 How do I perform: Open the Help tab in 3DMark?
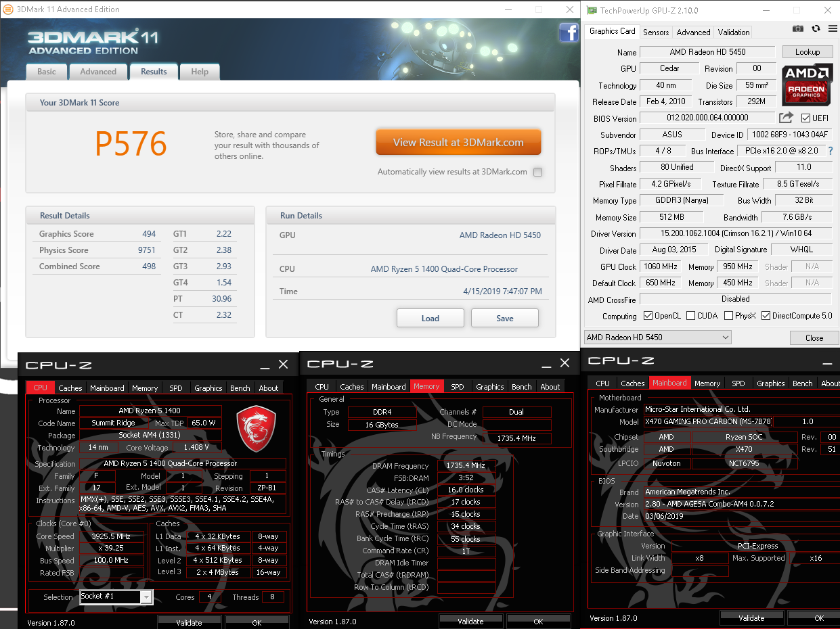(200, 72)
